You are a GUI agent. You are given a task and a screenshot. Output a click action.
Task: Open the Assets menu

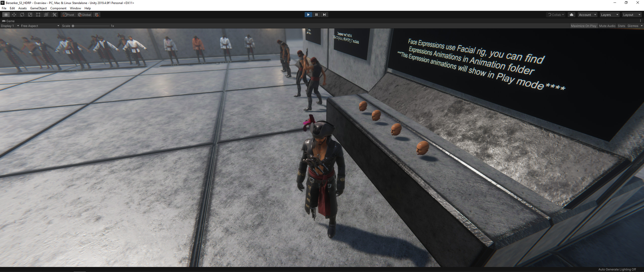pos(22,8)
